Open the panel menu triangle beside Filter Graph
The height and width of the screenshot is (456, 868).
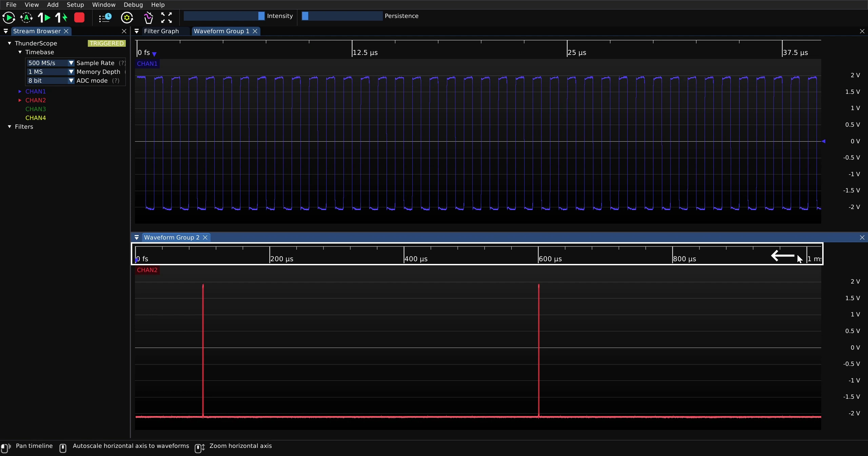[x=137, y=31]
